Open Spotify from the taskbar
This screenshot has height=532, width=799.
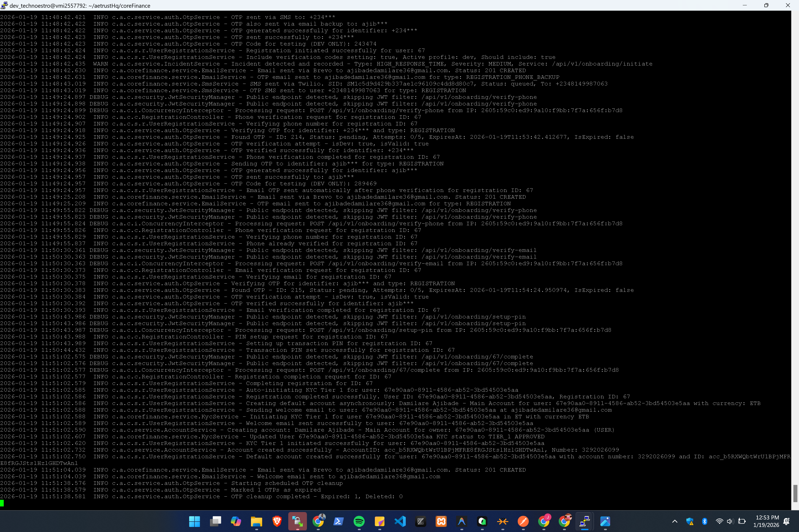359,521
